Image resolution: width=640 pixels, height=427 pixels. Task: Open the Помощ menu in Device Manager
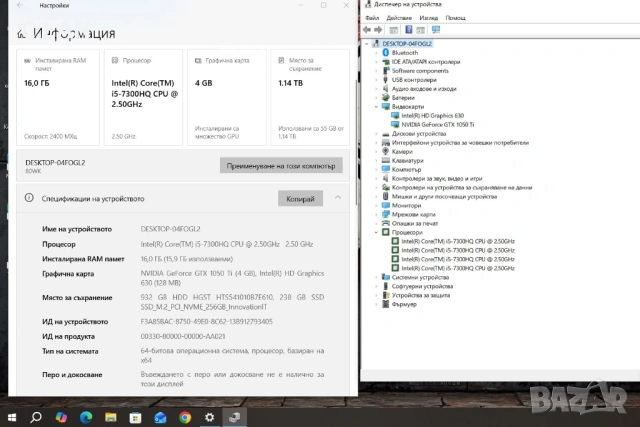[456, 18]
